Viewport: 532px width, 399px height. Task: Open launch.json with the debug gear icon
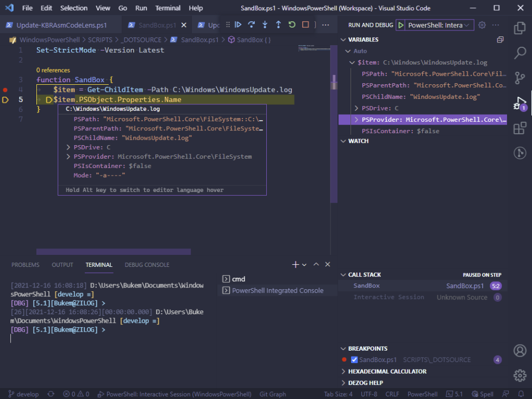[482, 25]
